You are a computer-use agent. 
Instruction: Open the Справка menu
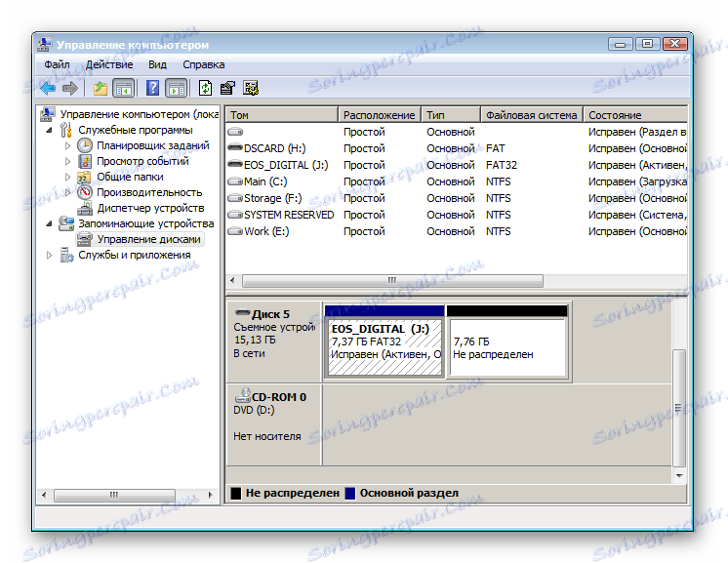(203, 64)
